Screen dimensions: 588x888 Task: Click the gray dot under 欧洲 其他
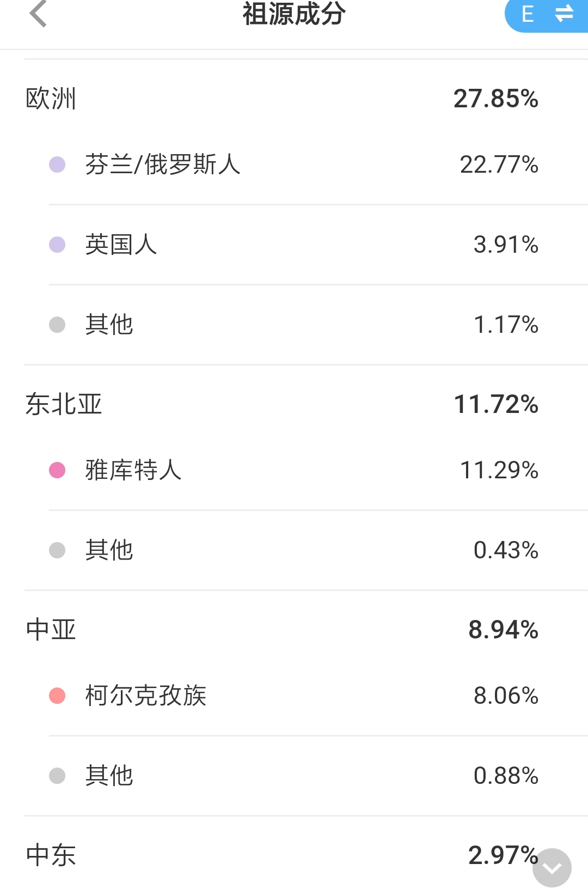click(57, 325)
